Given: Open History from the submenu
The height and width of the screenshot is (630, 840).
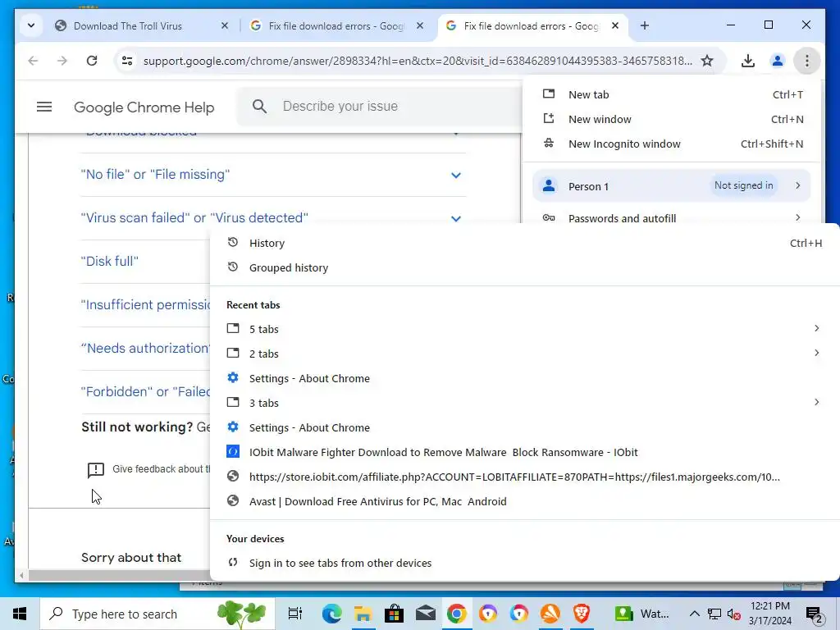Looking at the screenshot, I should (524, 243).
